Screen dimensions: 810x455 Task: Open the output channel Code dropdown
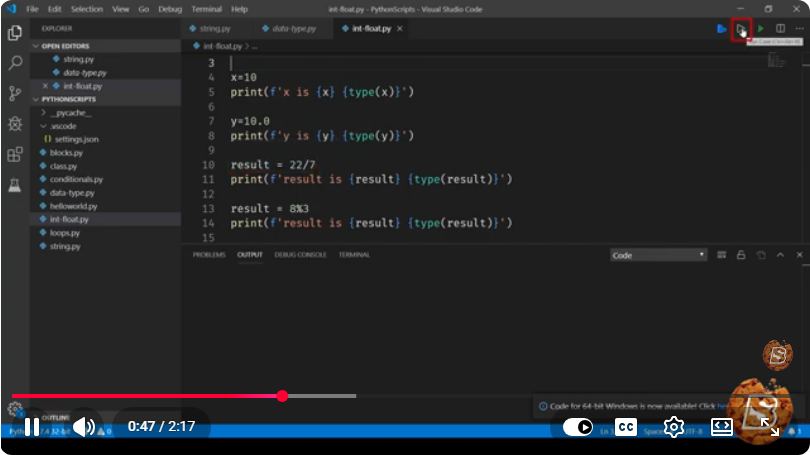[658, 255]
